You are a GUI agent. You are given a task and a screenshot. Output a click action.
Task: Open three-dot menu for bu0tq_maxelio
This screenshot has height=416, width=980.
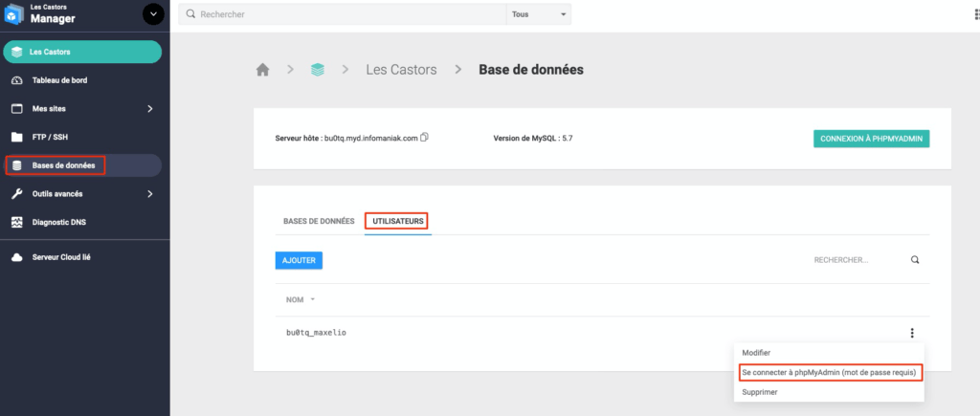click(912, 333)
